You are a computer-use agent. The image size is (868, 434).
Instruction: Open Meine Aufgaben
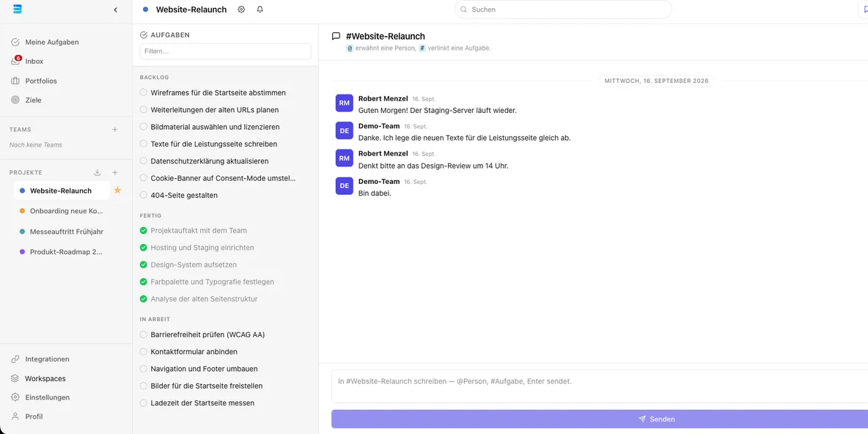tap(52, 42)
